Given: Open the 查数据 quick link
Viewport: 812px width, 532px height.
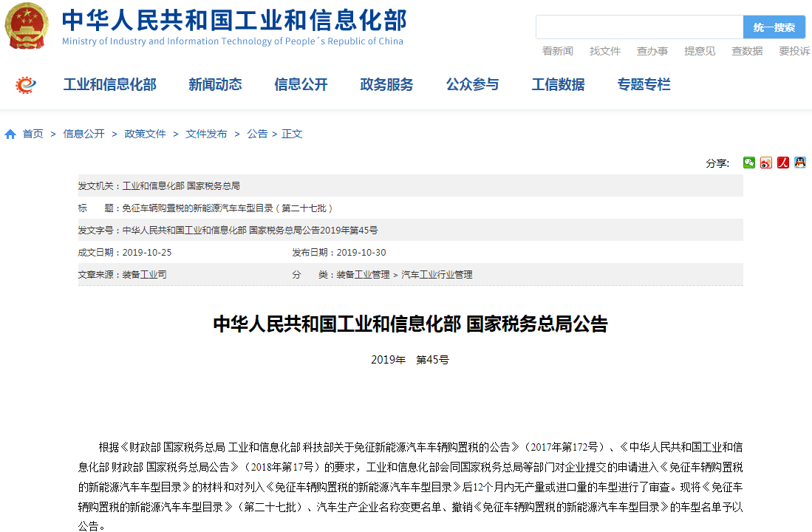Looking at the screenshot, I should tap(747, 51).
